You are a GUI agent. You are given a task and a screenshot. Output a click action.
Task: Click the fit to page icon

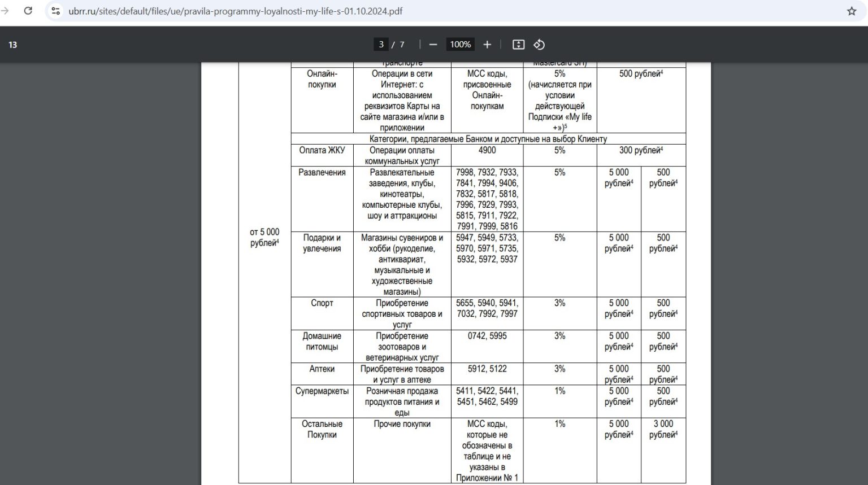[x=518, y=45]
